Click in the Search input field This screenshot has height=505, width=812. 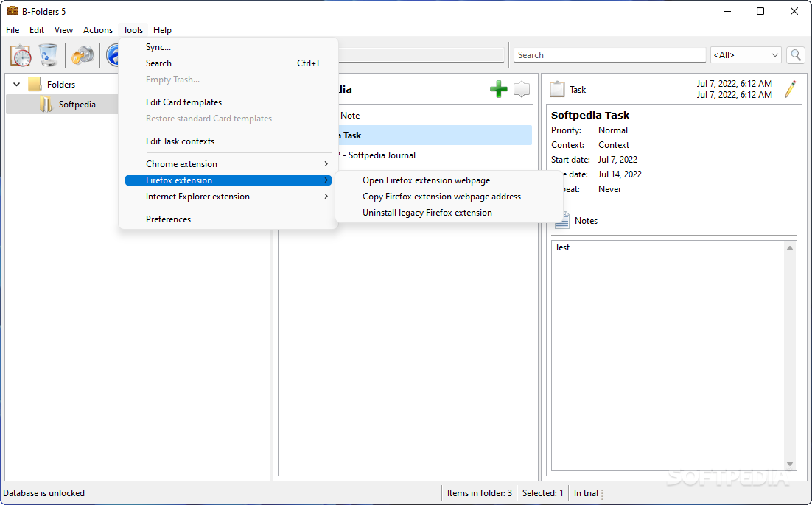click(609, 55)
